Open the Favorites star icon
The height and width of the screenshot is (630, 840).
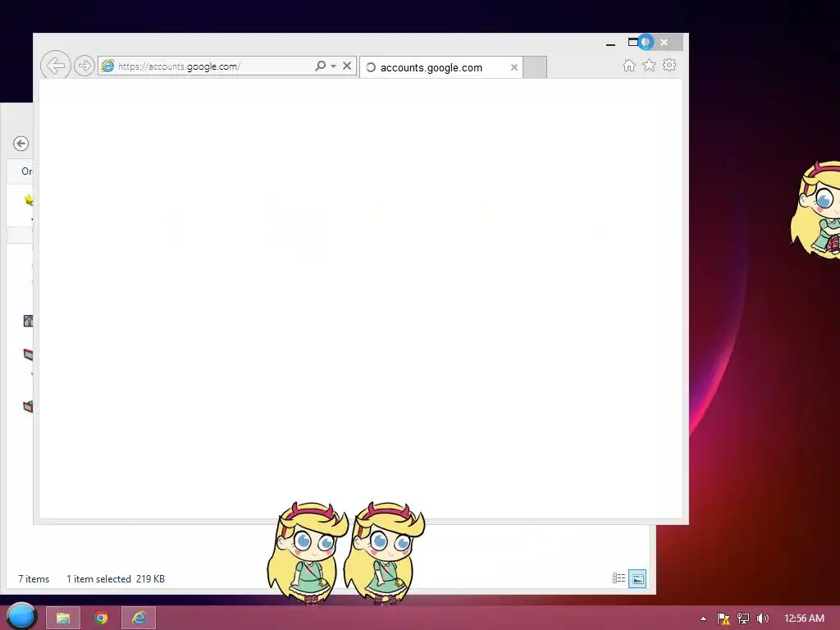coord(650,66)
